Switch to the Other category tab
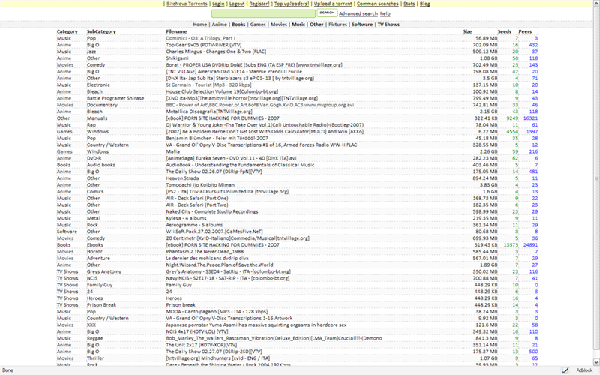This screenshot has width=600, height=375. (x=316, y=24)
